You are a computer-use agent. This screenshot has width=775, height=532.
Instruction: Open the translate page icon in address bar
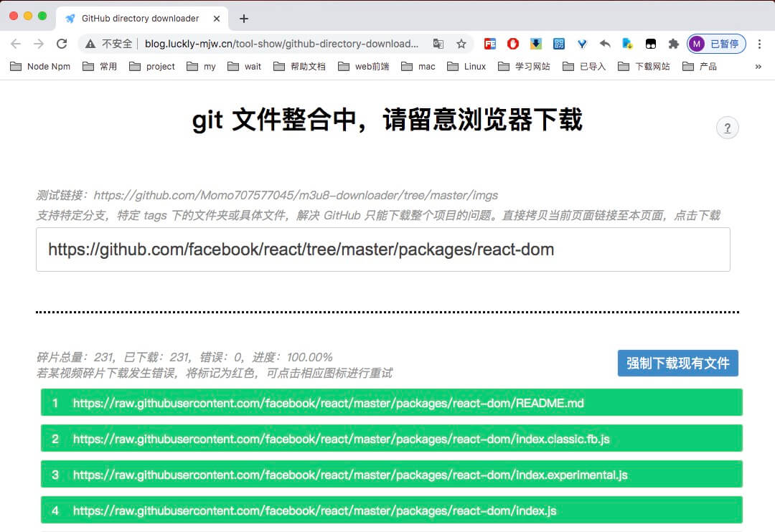(x=438, y=44)
